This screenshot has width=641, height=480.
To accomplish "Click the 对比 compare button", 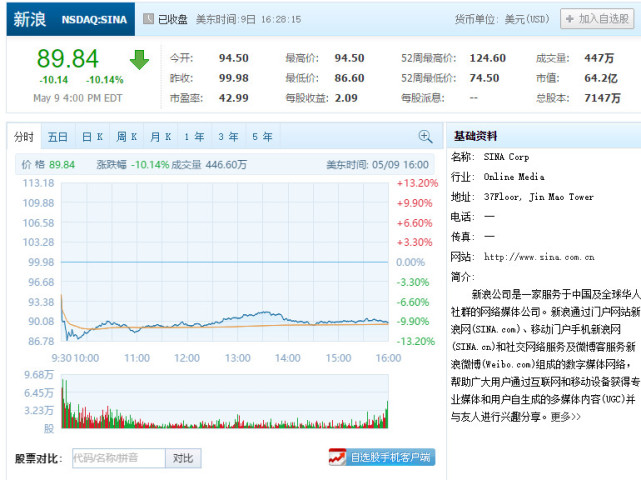I will [x=183, y=458].
